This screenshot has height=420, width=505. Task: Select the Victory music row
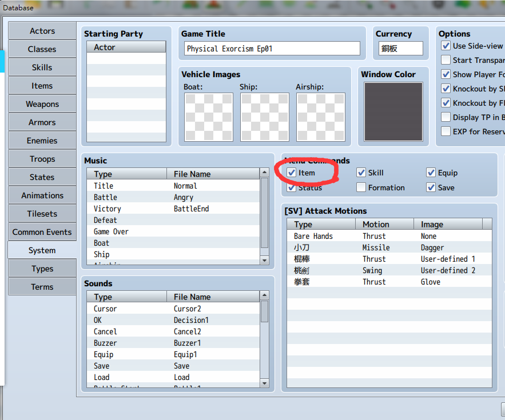(173, 209)
